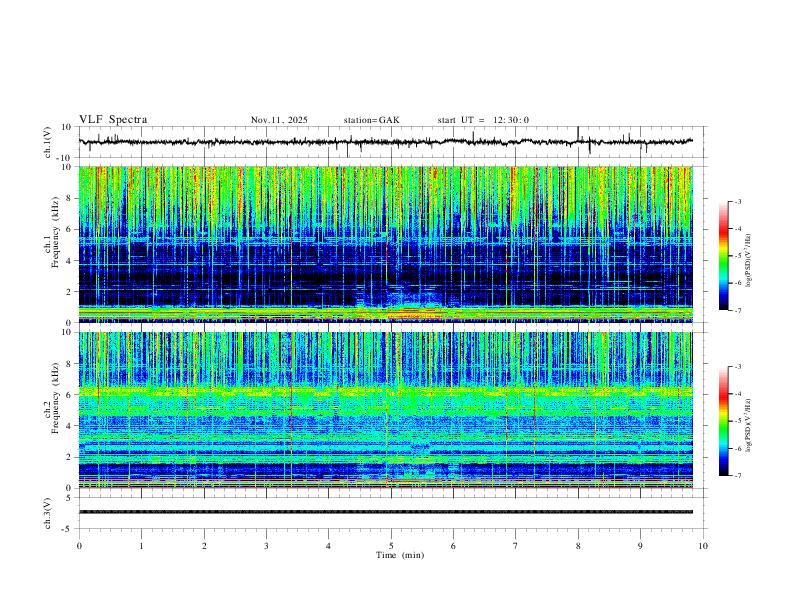Click the time axis tick label 0
This screenshot has height=612, width=792.
(x=79, y=546)
